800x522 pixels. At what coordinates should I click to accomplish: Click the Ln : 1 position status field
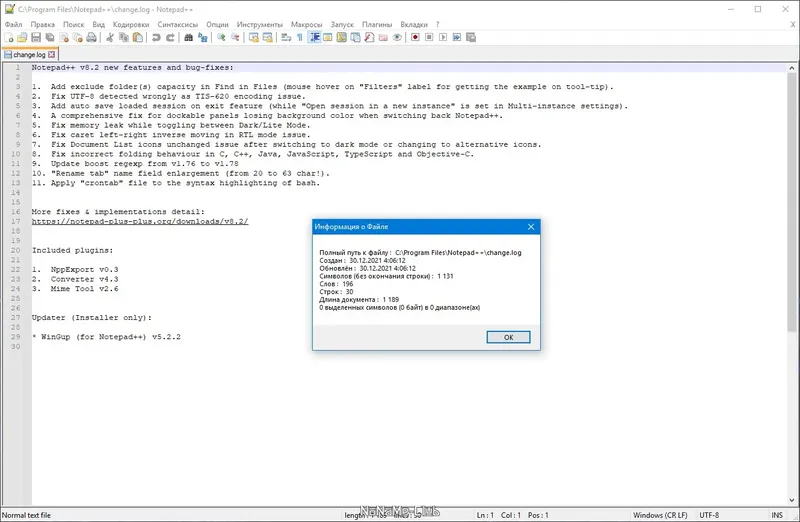485,515
